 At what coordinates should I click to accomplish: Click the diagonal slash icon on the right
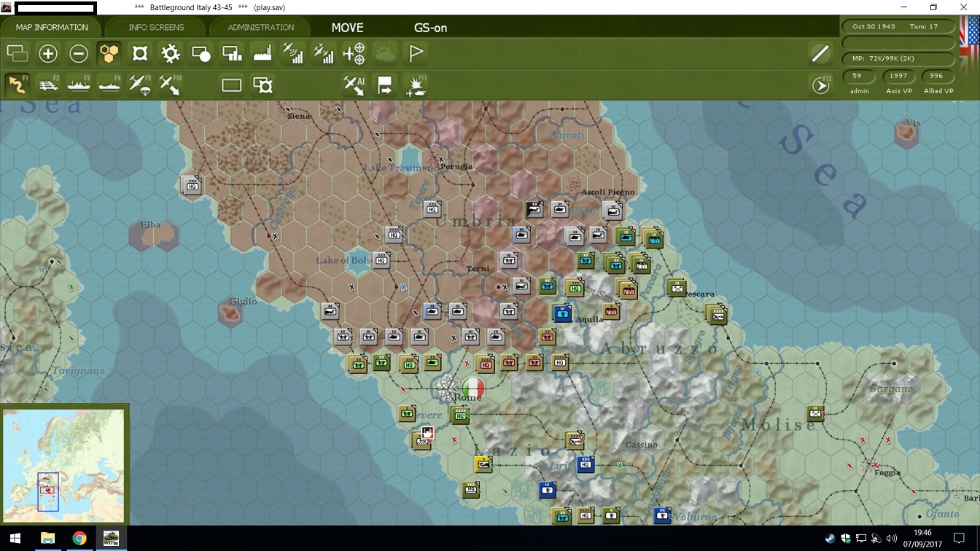coord(820,53)
